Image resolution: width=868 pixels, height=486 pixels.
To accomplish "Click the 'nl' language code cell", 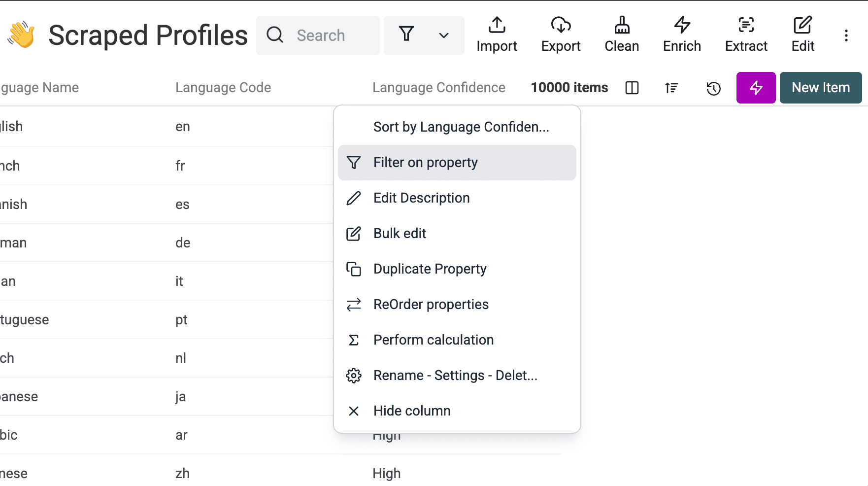I will coord(181,358).
